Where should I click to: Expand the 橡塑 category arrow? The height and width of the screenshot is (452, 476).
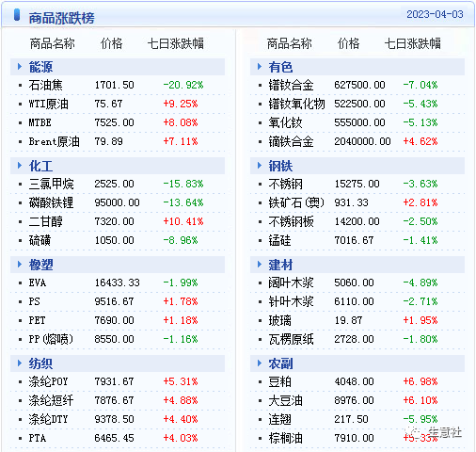tap(20, 265)
